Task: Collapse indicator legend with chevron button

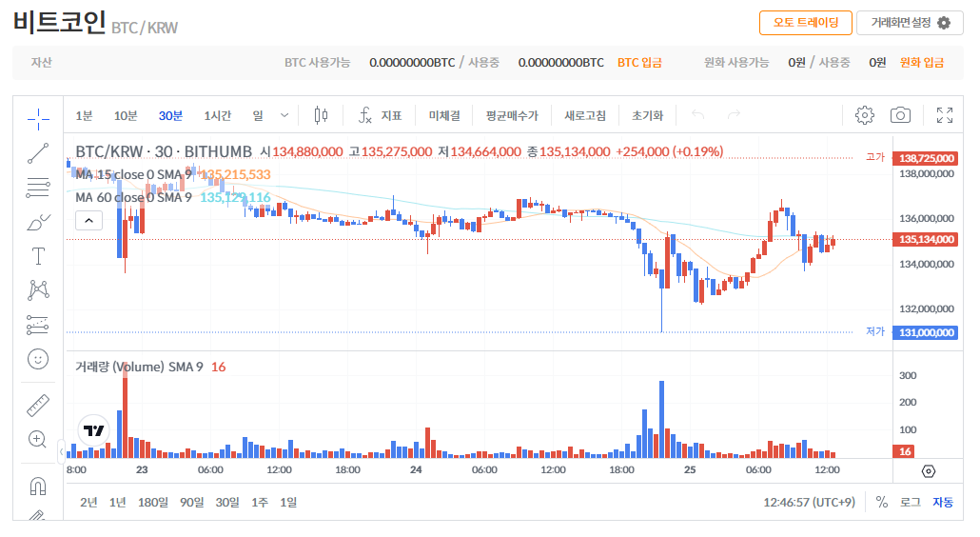Action: point(88,220)
